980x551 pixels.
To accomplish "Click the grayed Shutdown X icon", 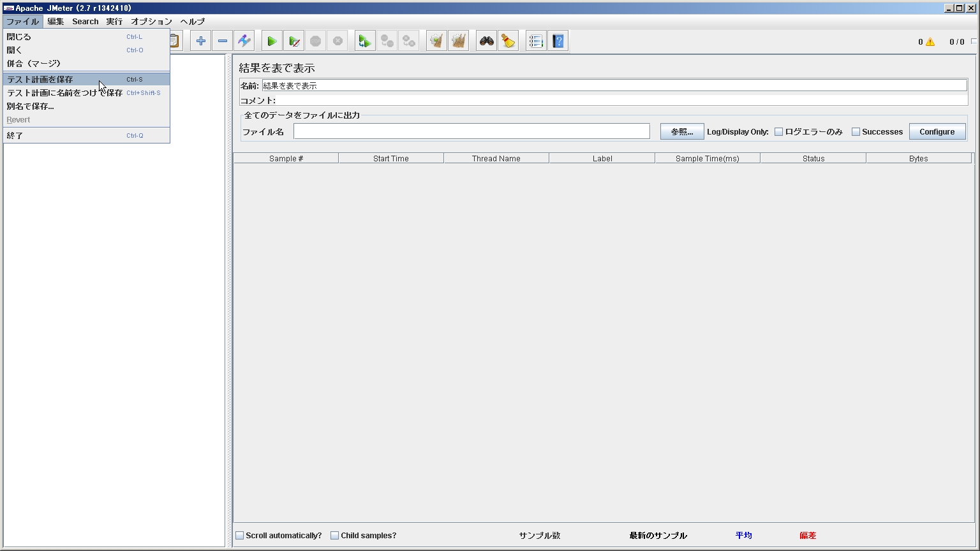I will click(x=338, y=41).
